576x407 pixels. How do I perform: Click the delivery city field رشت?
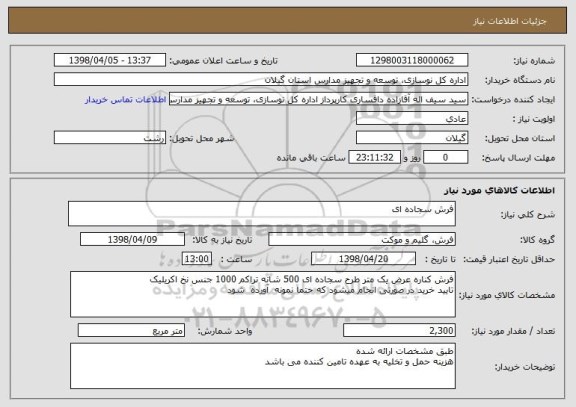tap(110, 138)
